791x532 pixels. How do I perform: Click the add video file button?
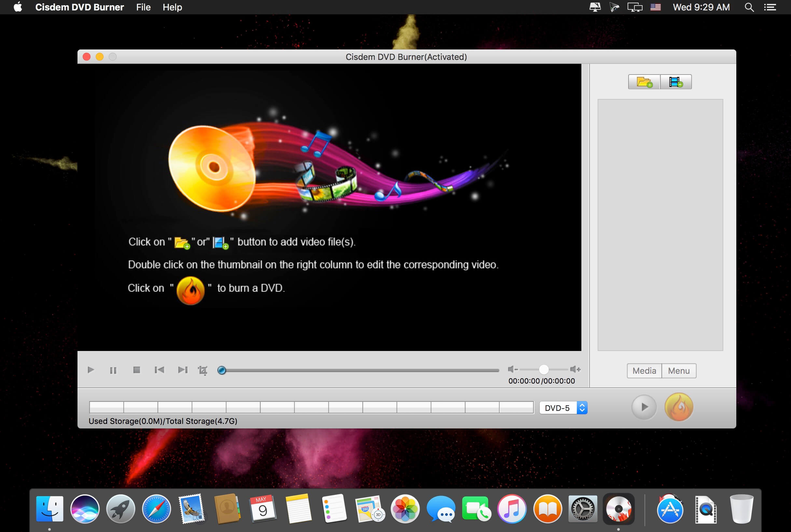pyautogui.click(x=676, y=81)
